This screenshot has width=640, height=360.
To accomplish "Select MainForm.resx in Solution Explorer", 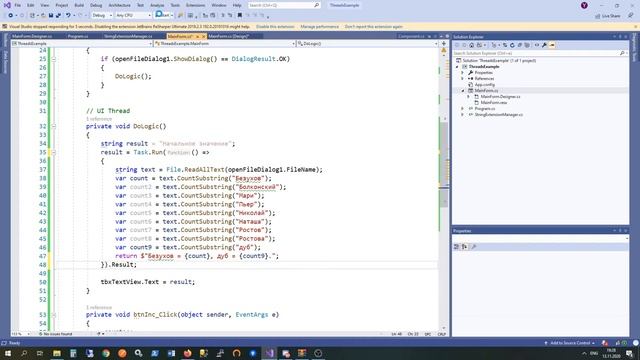I will (494, 102).
